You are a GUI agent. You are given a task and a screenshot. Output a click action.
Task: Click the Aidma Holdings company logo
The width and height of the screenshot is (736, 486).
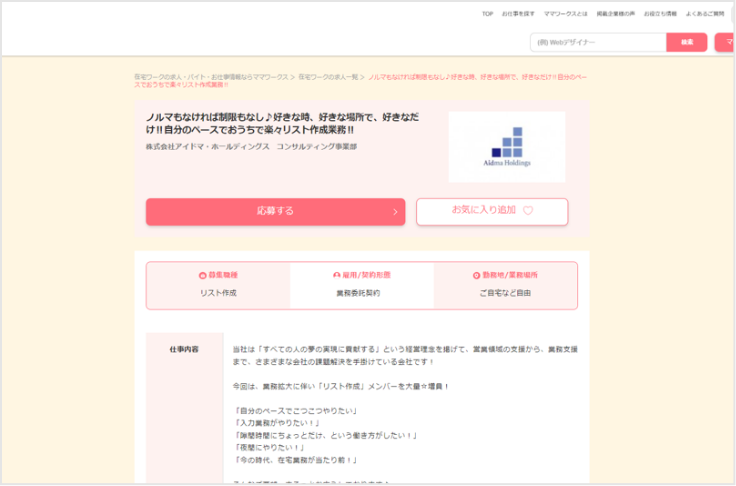coord(507,147)
